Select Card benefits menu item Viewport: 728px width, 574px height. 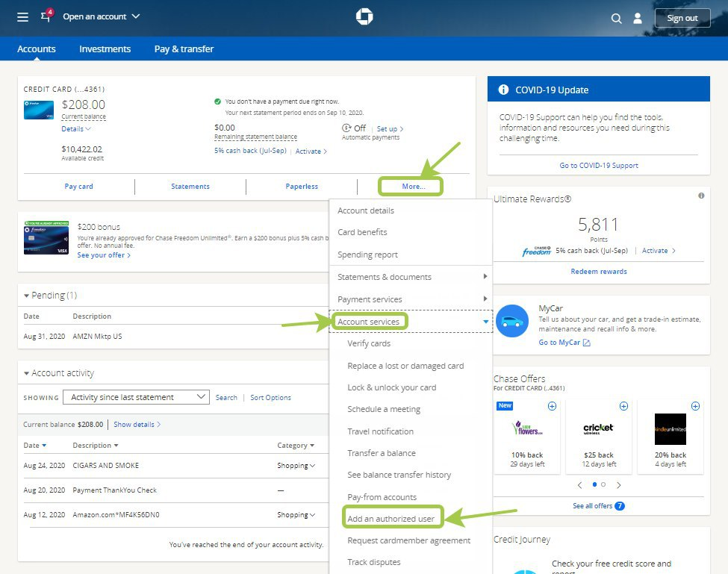coord(362,232)
